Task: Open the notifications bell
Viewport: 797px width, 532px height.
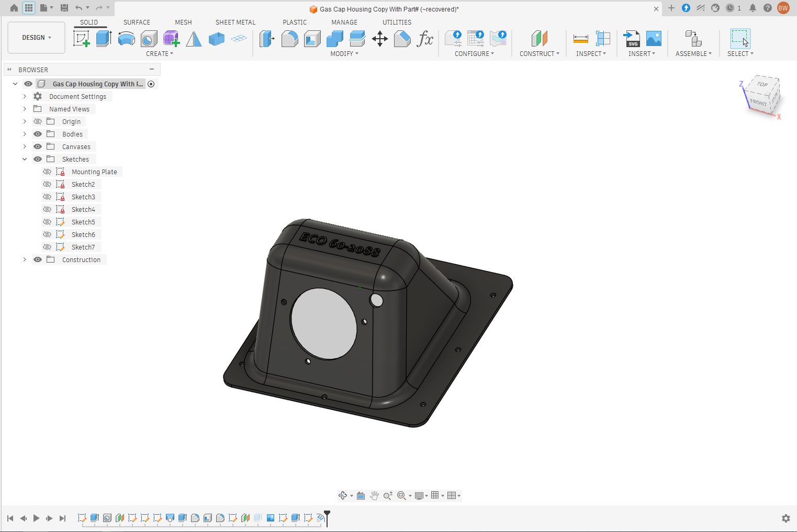Action: click(753, 8)
